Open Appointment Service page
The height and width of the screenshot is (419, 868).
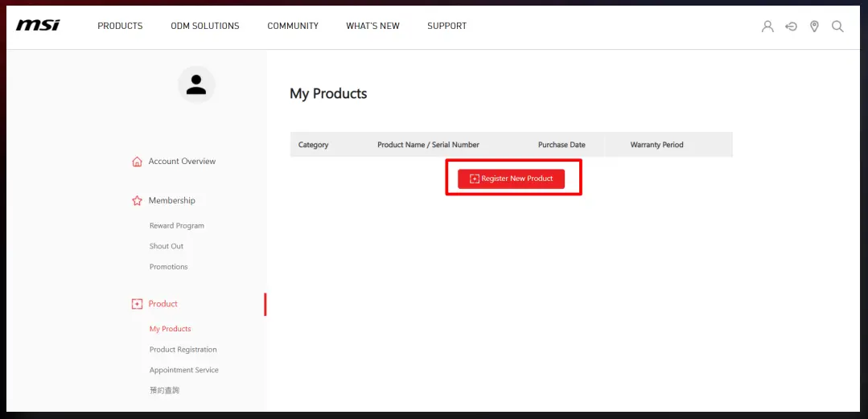[x=183, y=370]
